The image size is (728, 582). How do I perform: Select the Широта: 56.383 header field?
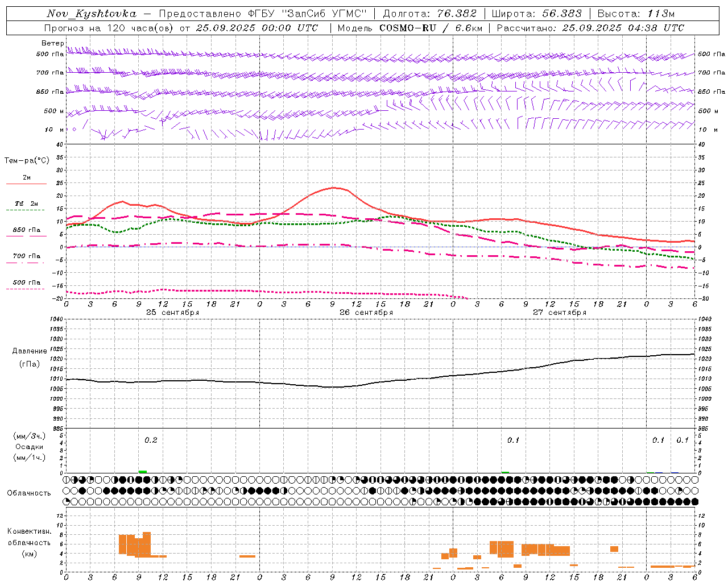(x=536, y=14)
